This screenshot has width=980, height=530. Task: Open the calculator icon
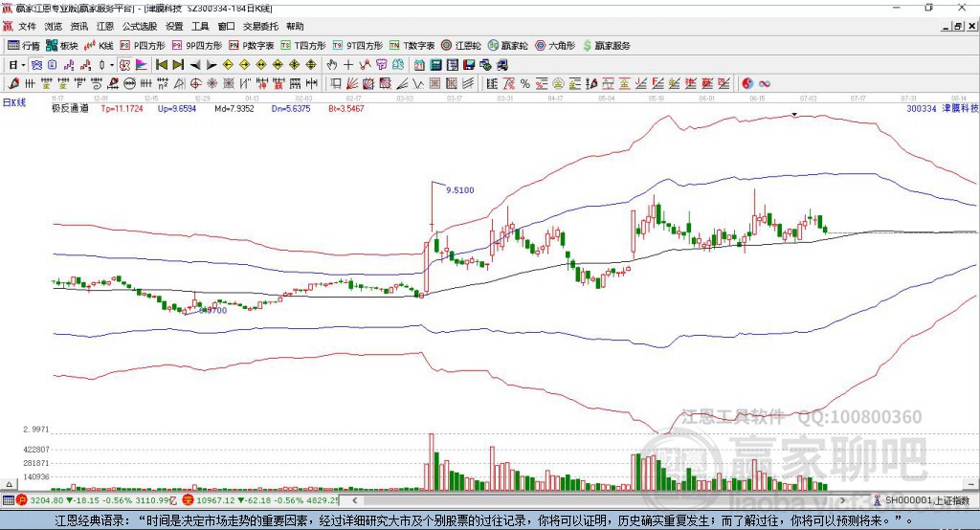(x=436, y=65)
